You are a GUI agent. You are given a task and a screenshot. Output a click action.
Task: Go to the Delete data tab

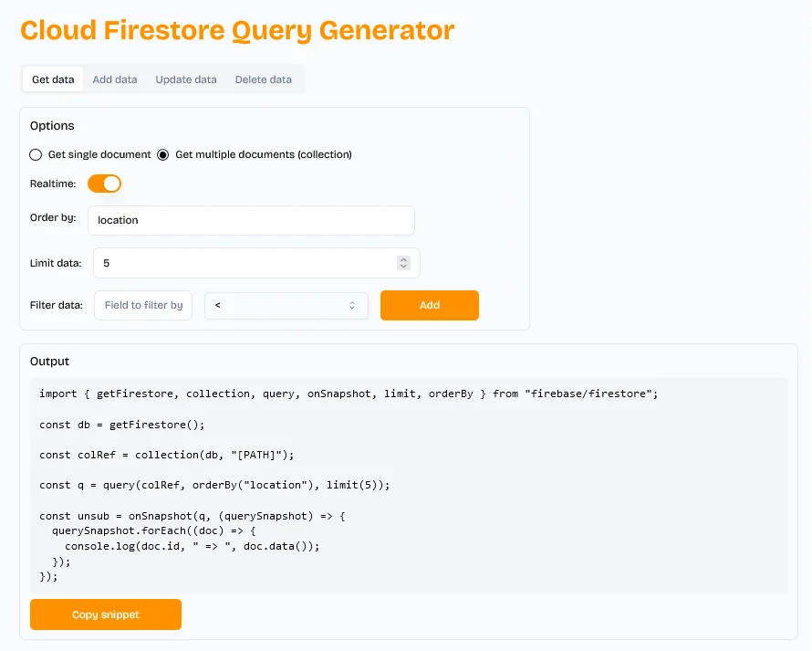[264, 79]
